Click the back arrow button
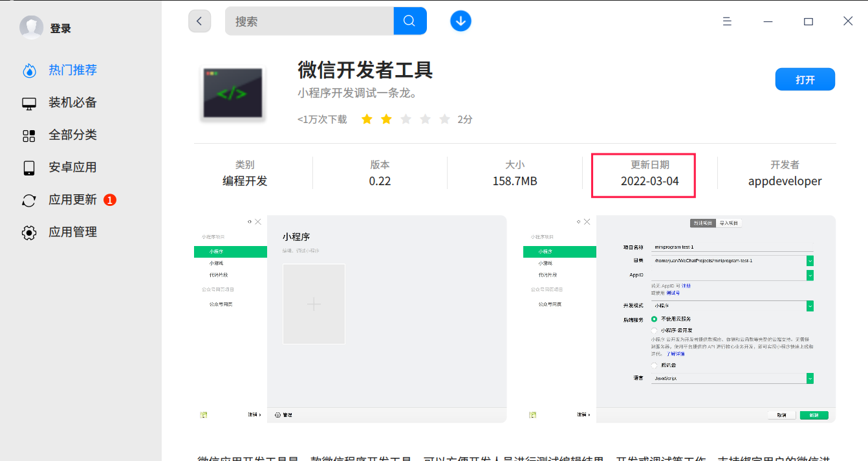The width and height of the screenshot is (868, 461). 199,21
